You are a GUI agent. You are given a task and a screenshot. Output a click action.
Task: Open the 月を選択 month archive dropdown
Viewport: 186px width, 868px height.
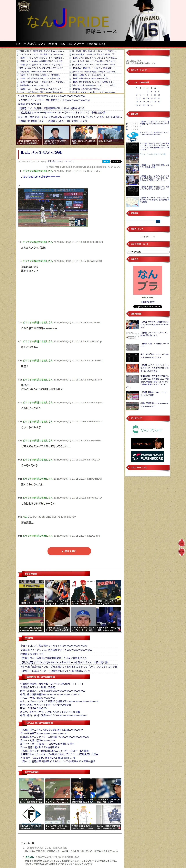148,237
